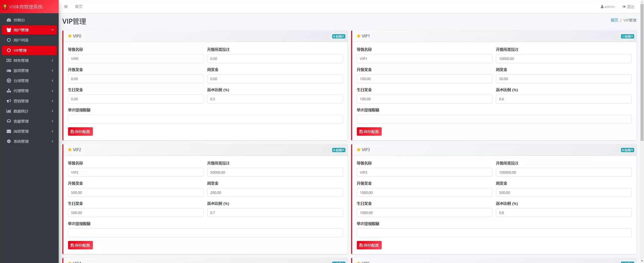Open the 首页 breadcrumb link

click(x=614, y=20)
